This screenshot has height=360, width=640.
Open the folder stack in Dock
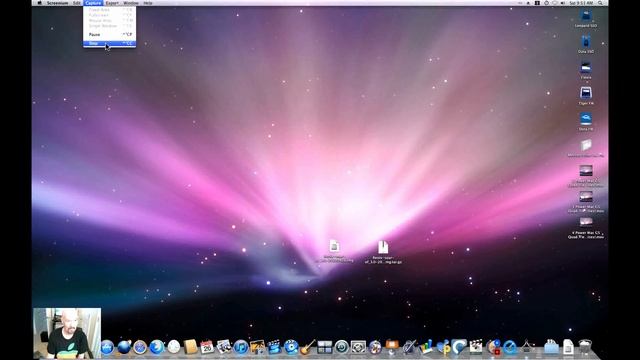[x=551, y=347]
